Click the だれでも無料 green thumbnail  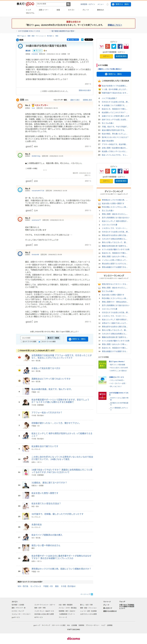[x=102, y=364]
